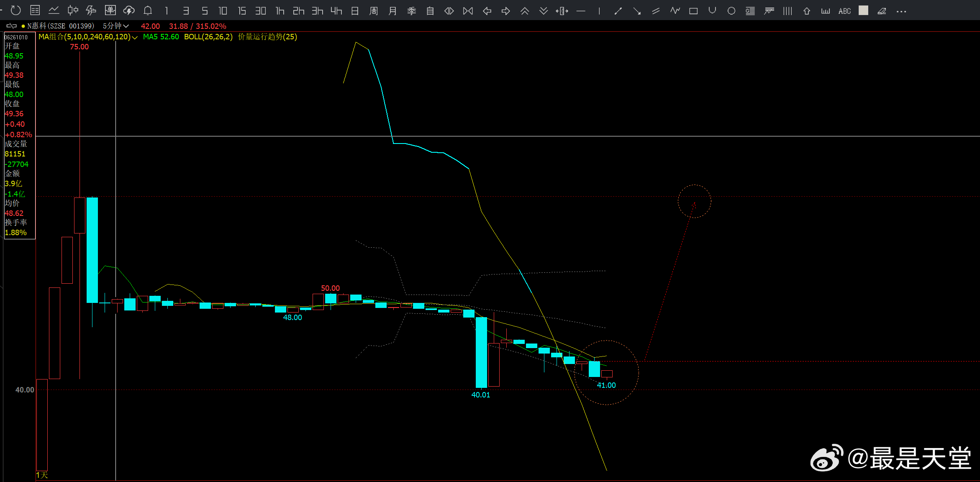This screenshot has width=980, height=482.
Task: Click the compress horizontally icon
Action: point(468,11)
